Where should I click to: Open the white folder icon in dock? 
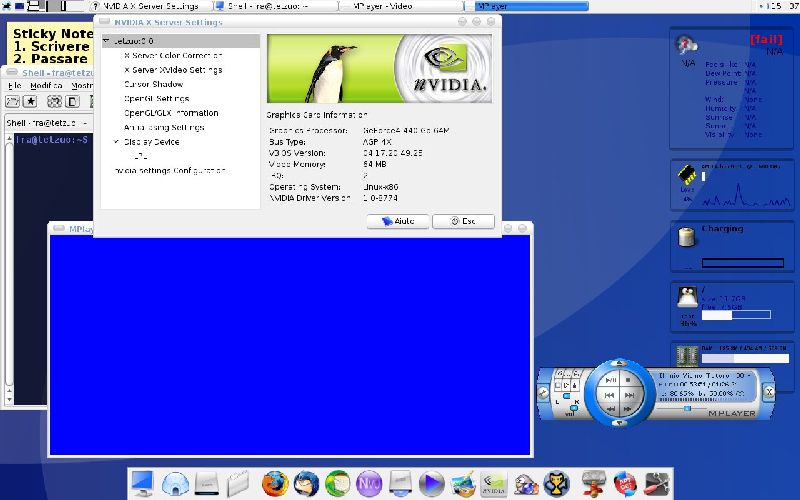[237, 484]
